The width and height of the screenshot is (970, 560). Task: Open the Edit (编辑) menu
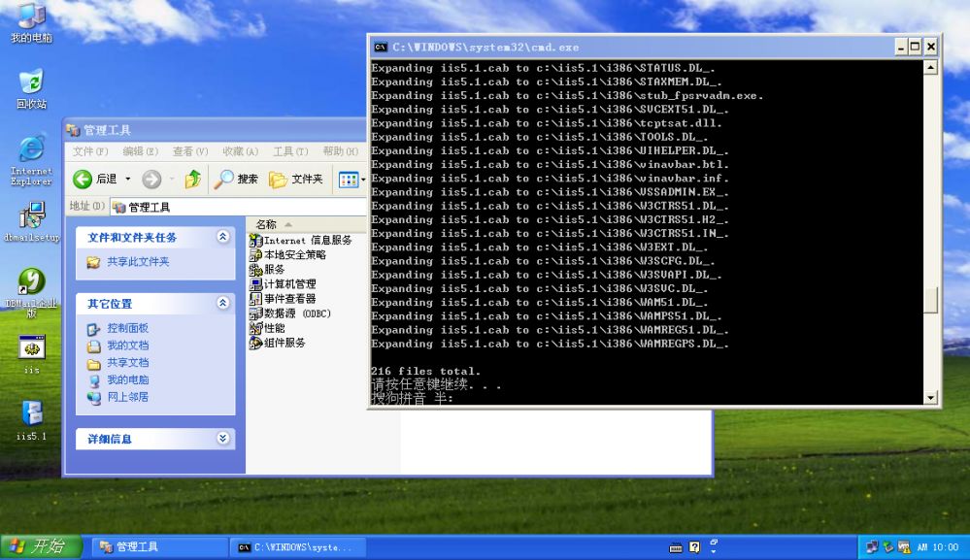(141, 151)
